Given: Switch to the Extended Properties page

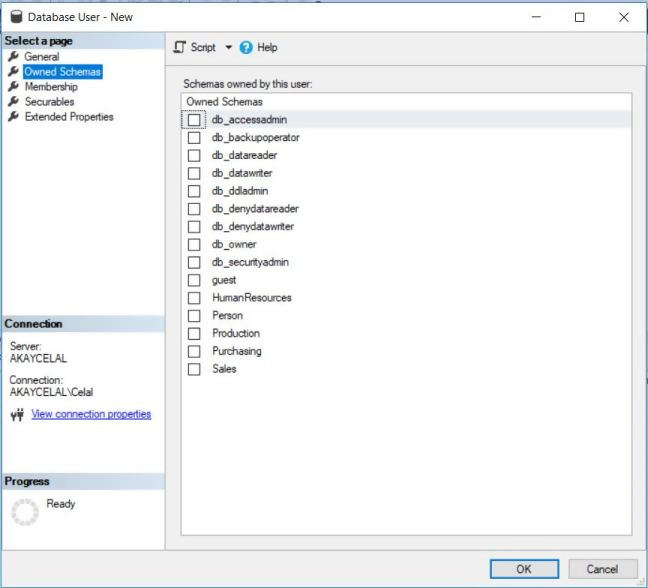Looking at the screenshot, I should click(69, 117).
